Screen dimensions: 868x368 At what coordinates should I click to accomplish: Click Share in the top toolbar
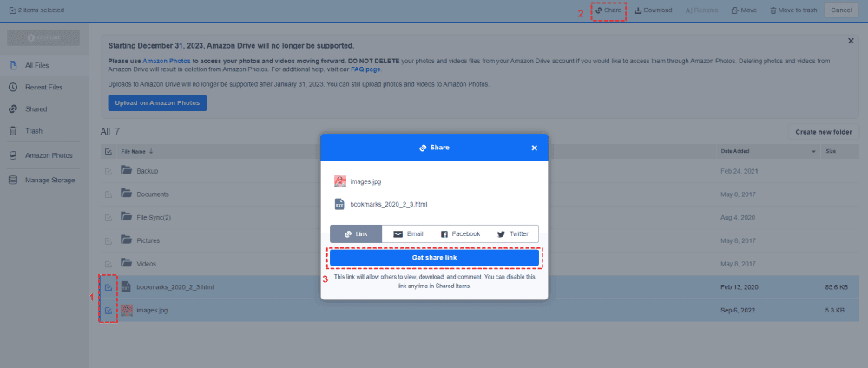click(608, 10)
